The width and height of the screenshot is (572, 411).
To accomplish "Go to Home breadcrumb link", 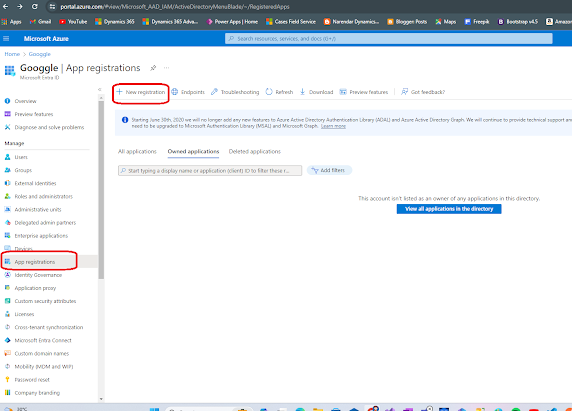I will point(12,54).
